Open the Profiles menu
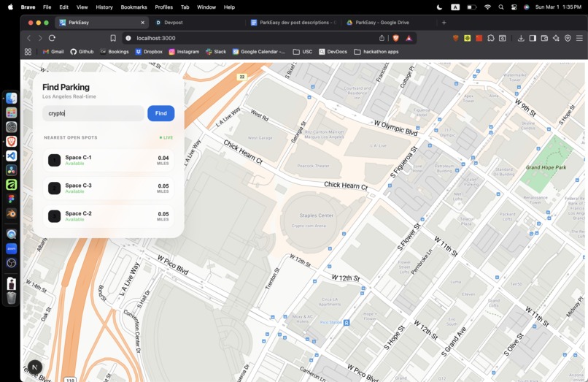This screenshot has width=588, height=382. (x=164, y=7)
